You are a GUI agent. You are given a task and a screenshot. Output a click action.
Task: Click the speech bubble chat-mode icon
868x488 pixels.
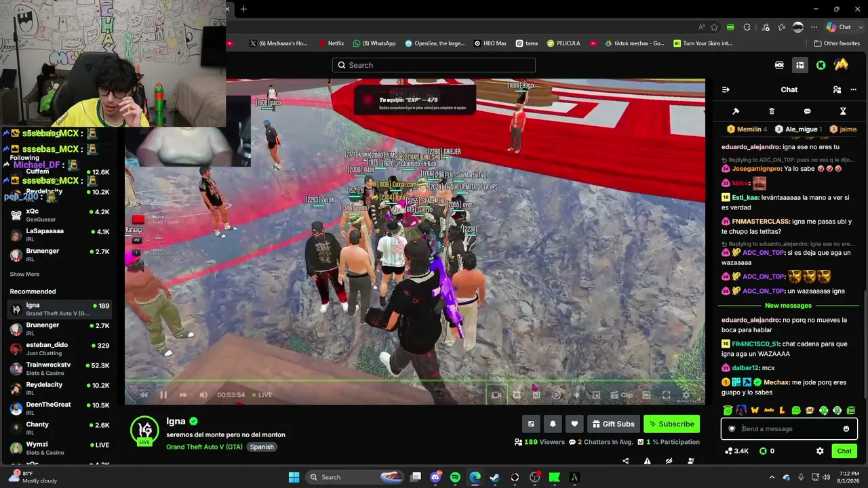[x=807, y=111]
